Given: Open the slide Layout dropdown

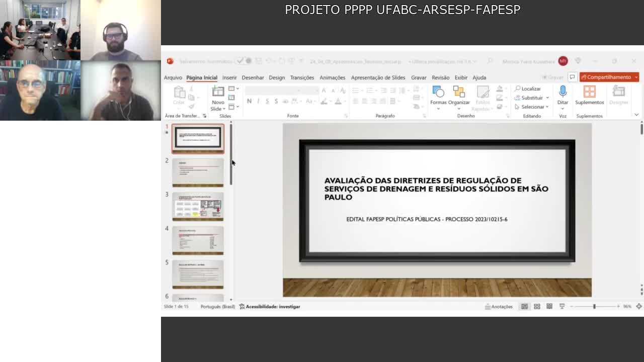Looking at the screenshot, I should pyautogui.click(x=233, y=88).
